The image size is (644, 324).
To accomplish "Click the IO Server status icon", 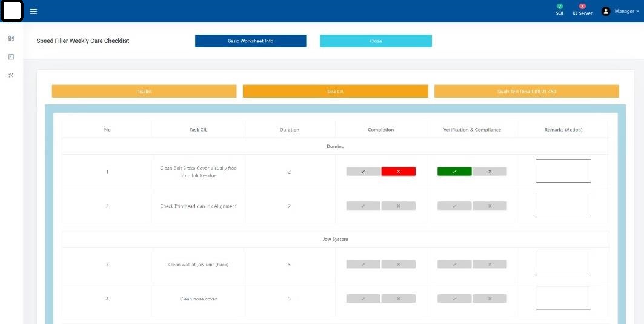I will coord(582,7).
